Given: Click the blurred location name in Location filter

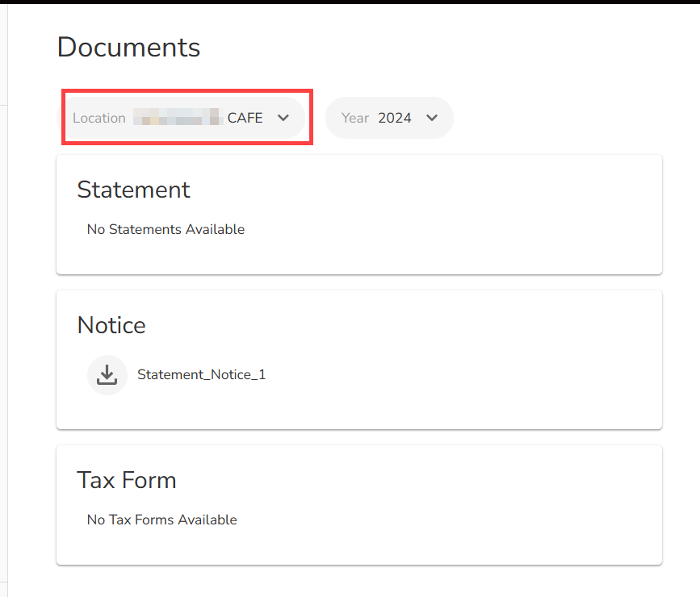Looking at the screenshot, I should click(x=177, y=118).
